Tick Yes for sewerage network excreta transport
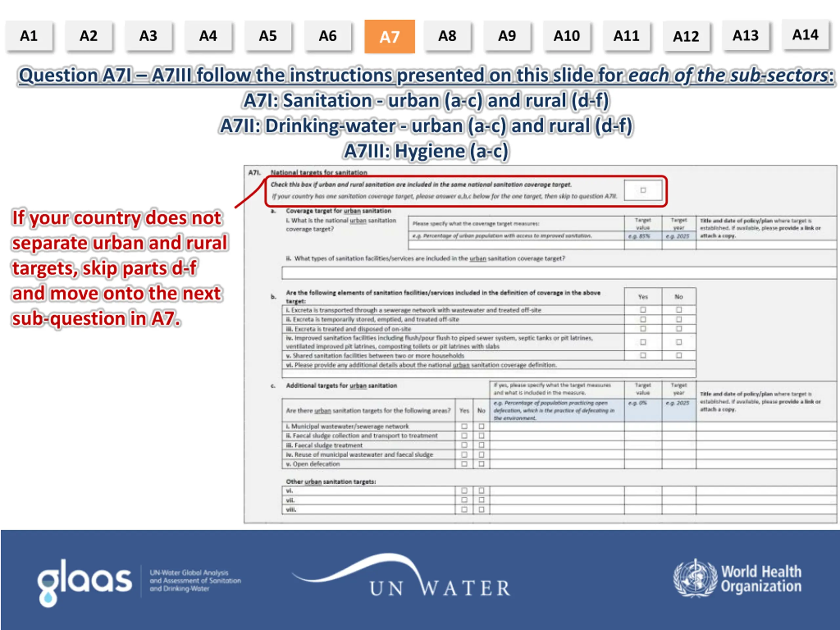840x630 pixels. tap(643, 310)
